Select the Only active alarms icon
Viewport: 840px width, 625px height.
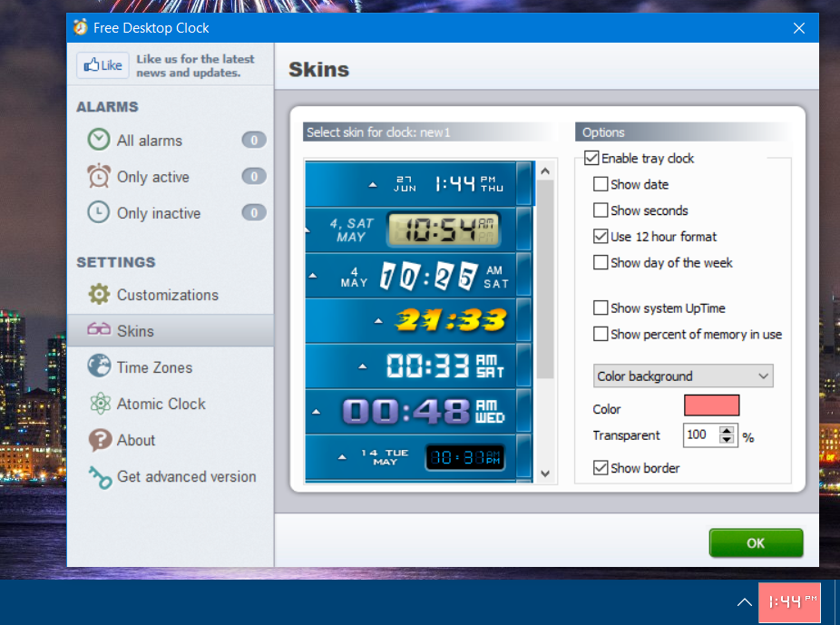coord(97,176)
